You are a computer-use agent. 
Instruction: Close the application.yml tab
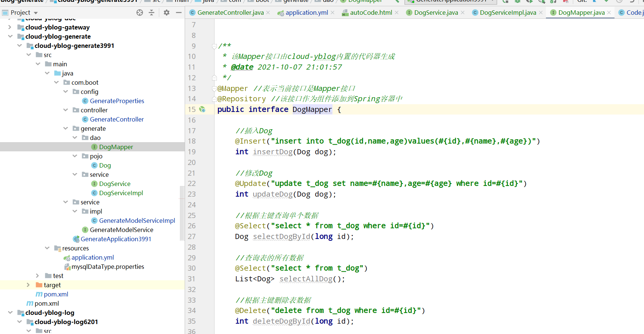(x=333, y=13)
